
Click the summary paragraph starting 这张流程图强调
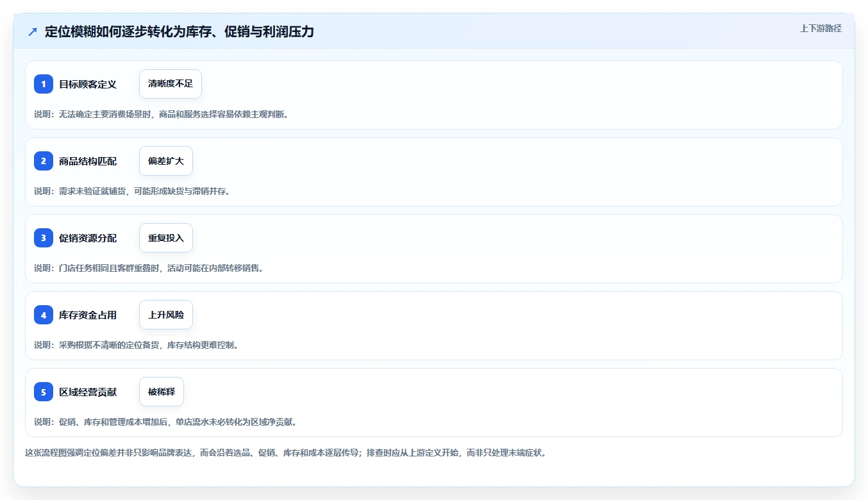click(286, 453)
